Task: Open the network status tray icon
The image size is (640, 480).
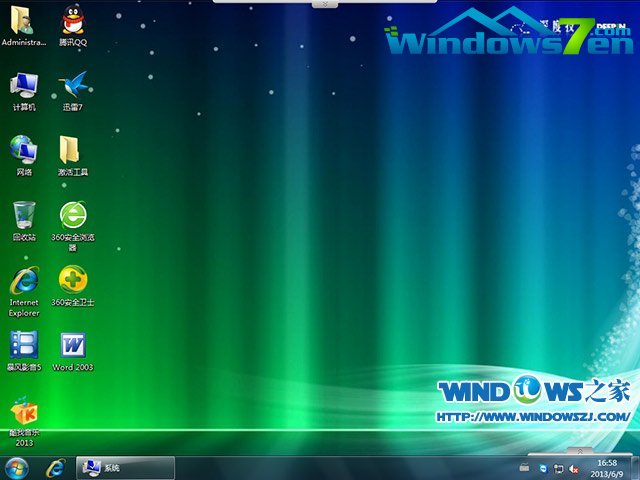Action: tap(558, 469)
